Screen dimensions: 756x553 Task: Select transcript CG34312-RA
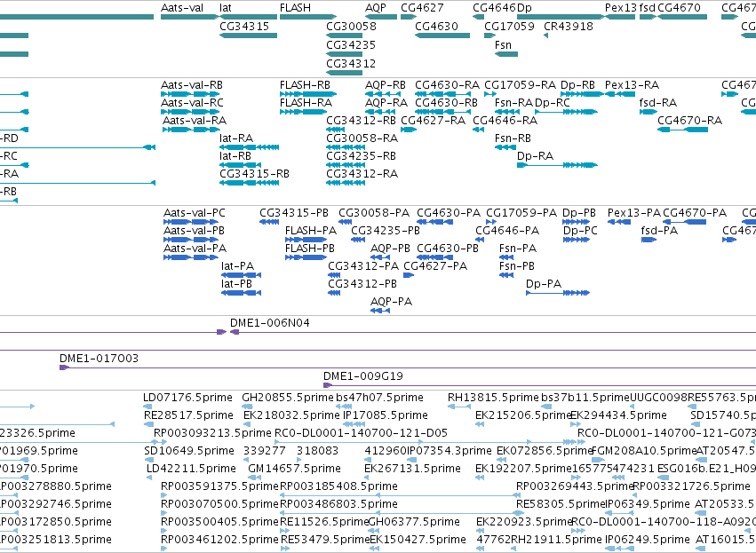coord(362,174)
